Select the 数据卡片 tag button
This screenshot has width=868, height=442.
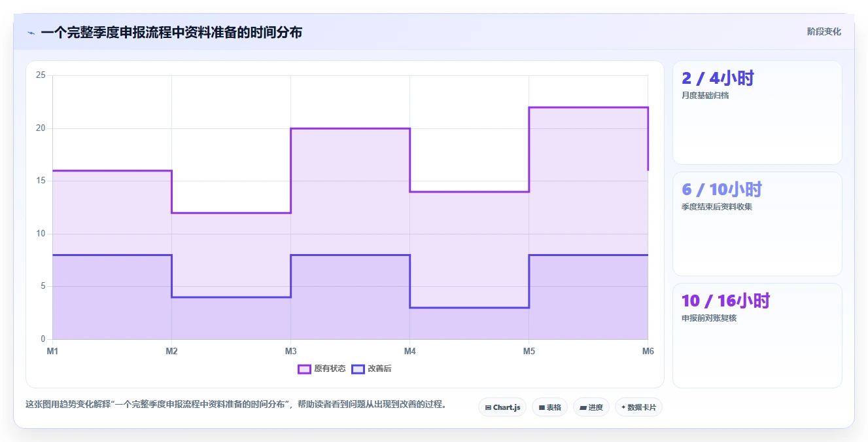[x=638, y=407]
